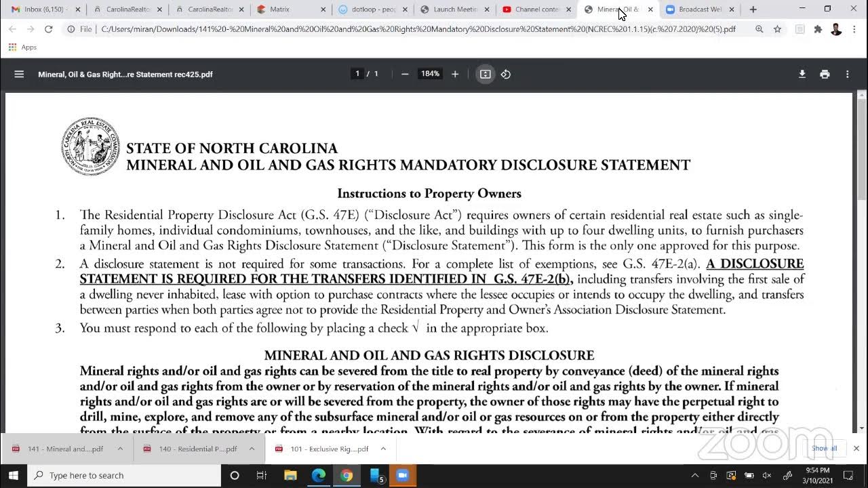Image resolution: width=868 pixels, height=488 pixels.
Task: Show hidden system tray icons
Action: [x=694, y=475]
